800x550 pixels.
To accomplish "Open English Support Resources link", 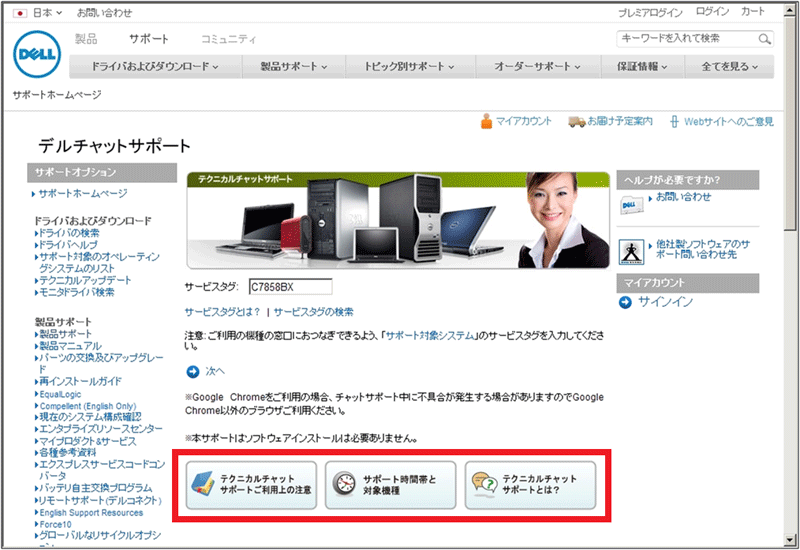I will [x=91, y=513].
